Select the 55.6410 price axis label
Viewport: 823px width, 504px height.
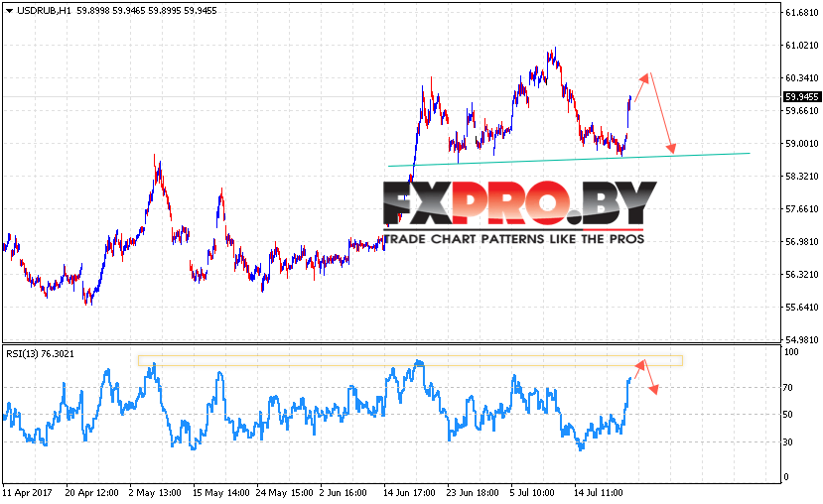pyautogui.click(x=802, y=308)
